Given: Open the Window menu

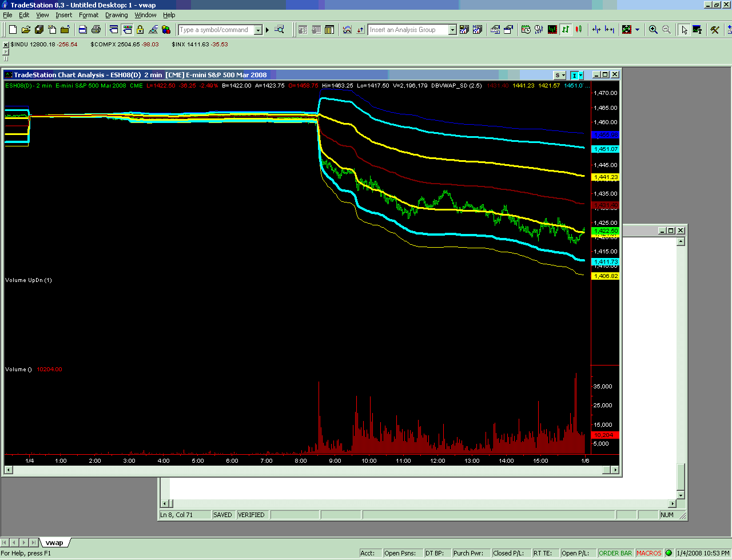Looking at the screenshot, I should pos(145,15).
